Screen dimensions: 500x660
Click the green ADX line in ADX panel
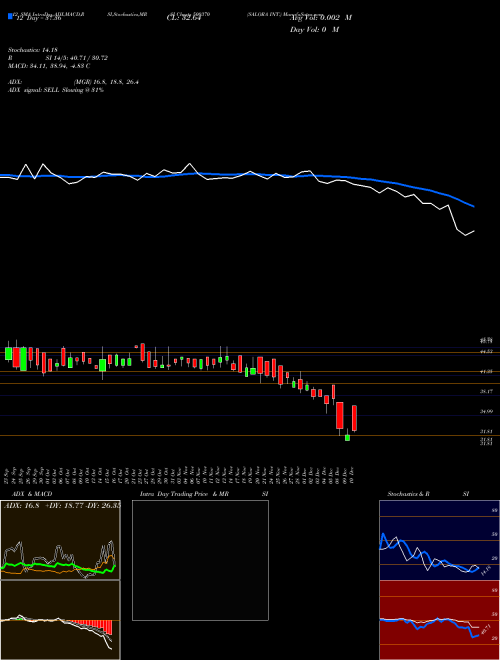point(58,567)
